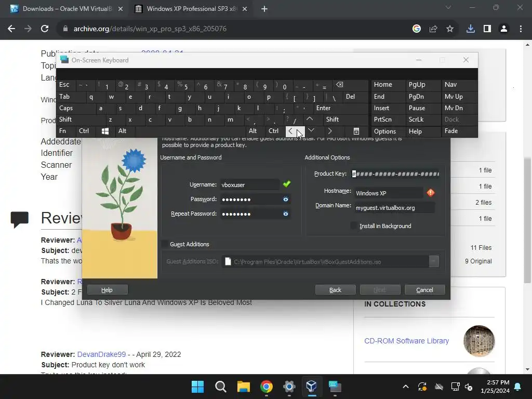
Task: Click Chrome forward navigation arrow
Action: pyautogui.click(x=28, y=29)
